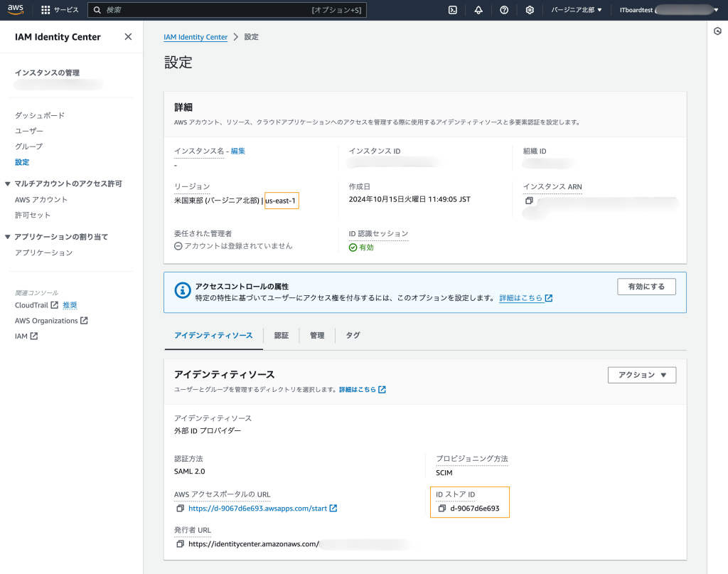Image resolution: width=728 pixels, height=574 pixels.
Task: Open the notifications bell icon
Action: [x=478, y=10]
